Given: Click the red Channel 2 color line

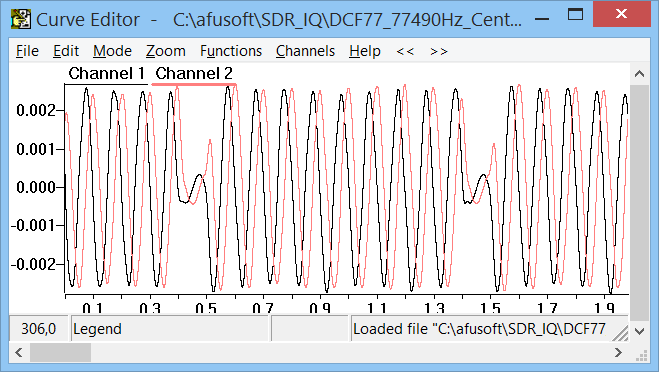Looking at the screenshot, I should tap(194, 84).
